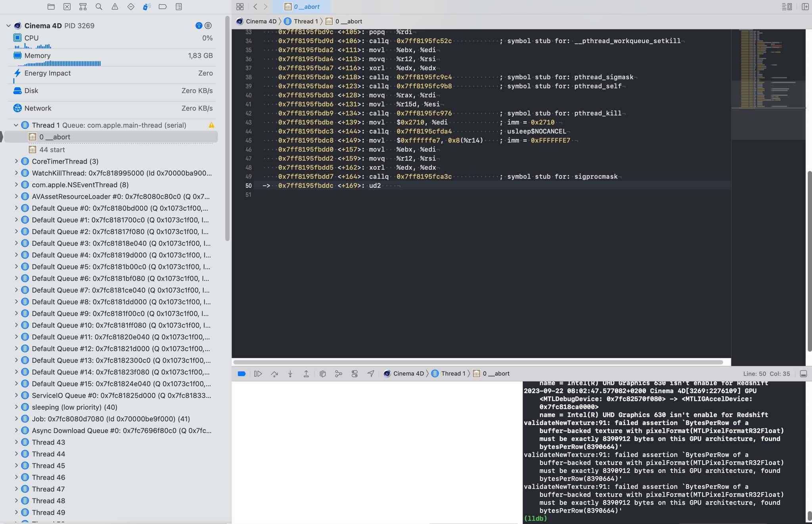Click the step over icon in debugger toolbar
The image size is (812, 524).
[274, 374]
